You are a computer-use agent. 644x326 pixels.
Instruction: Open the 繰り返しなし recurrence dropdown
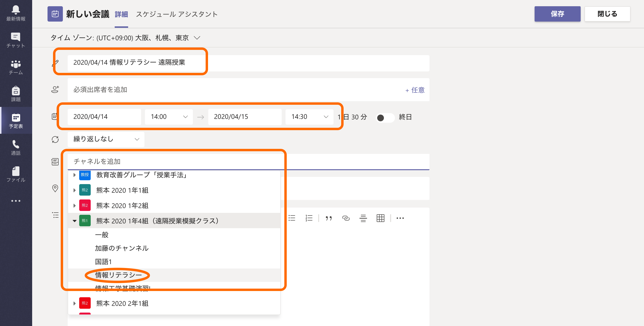point(106,139)
